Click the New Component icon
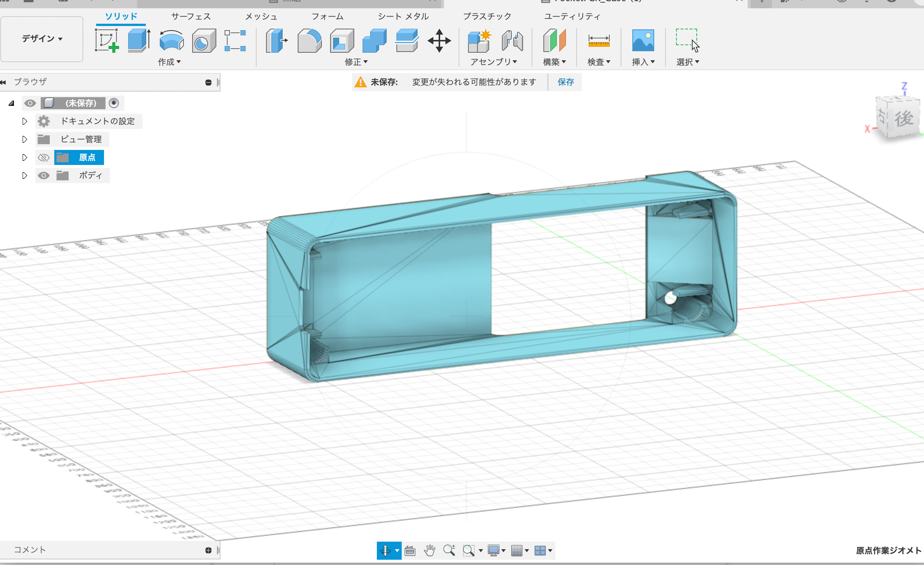Viewport: 924px width, 565px height. 480,40
